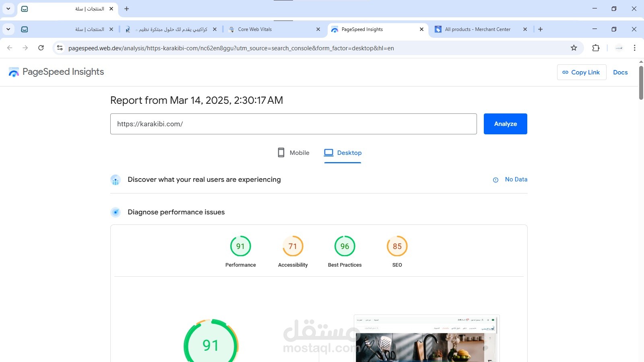Screen dimensions: 644x362
Task: Switch to the Core Web Vitals tab
Action: (x=274, y=29)
